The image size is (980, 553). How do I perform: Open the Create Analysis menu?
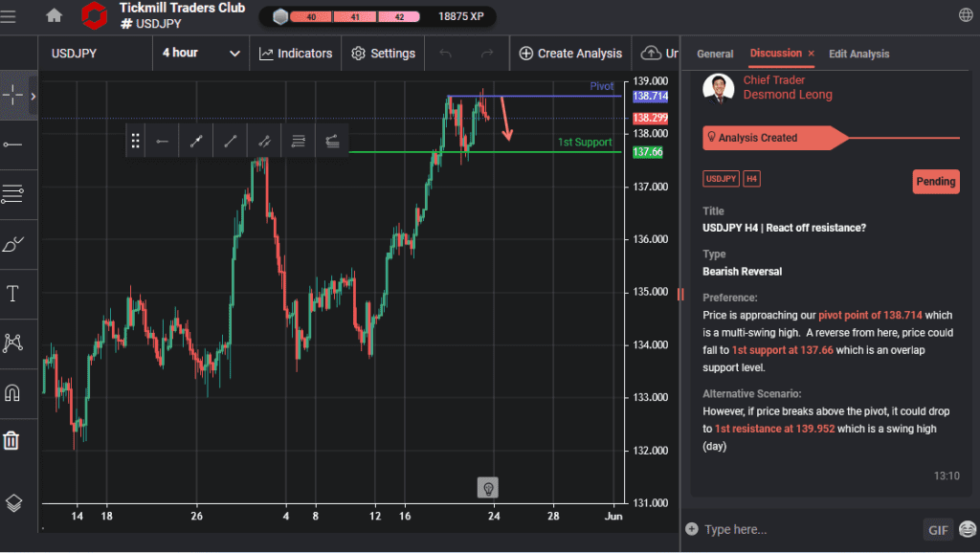coord(570,54)
